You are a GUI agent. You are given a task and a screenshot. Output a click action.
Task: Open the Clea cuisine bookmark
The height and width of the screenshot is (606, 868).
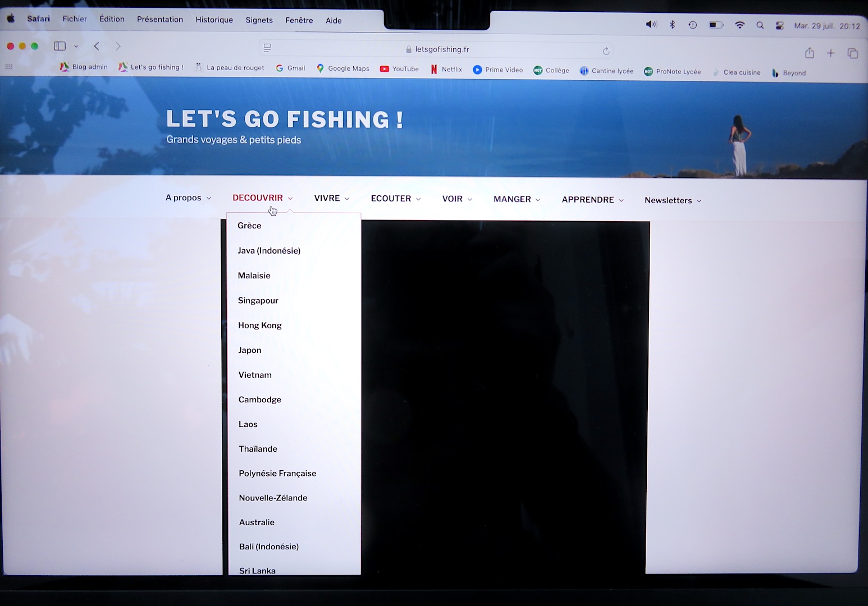coord(737,72)
